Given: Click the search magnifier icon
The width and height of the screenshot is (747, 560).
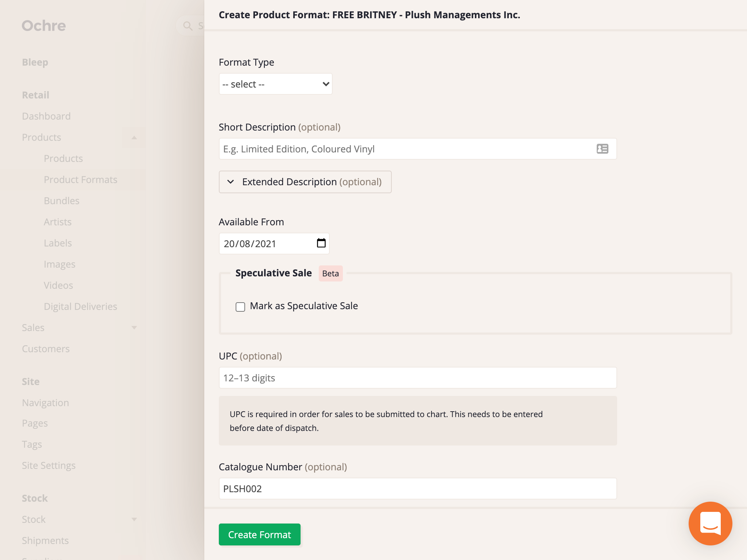Looking at the screenshot, I should pyautogui.click(x=188, y=26).
